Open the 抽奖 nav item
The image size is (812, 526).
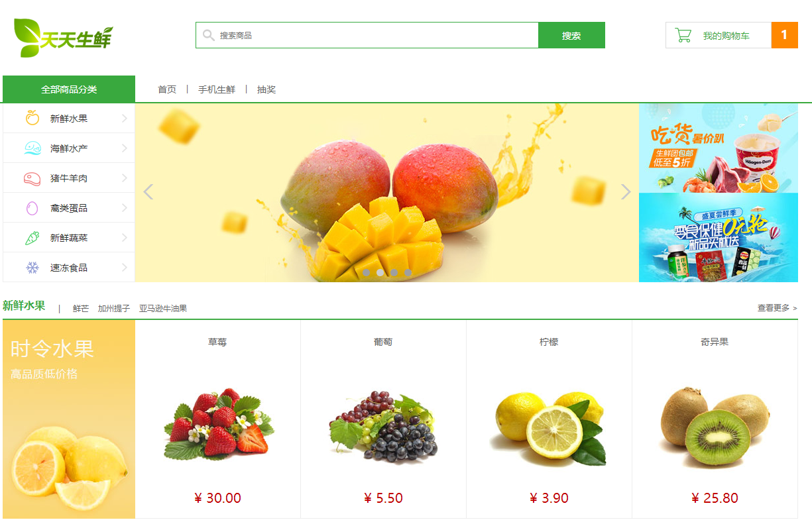coord(266,89)
